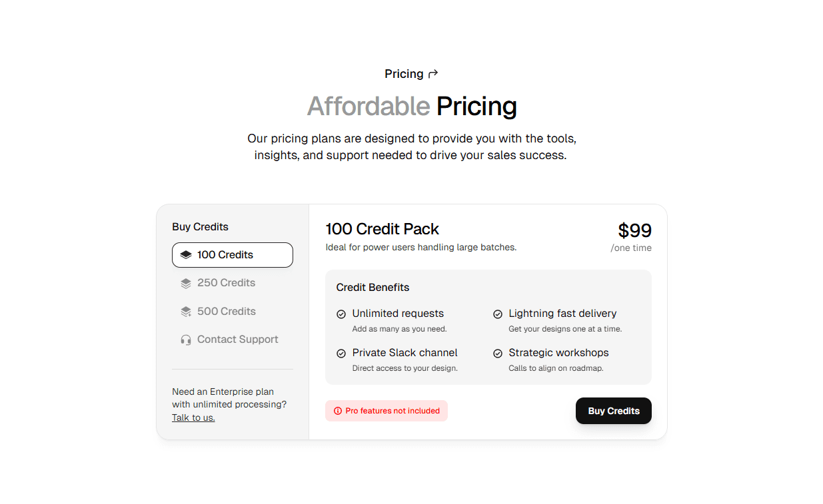Click the checkmark beside Private Slack channel
This screenshot has width=823, height=504.
coord(341,353)
